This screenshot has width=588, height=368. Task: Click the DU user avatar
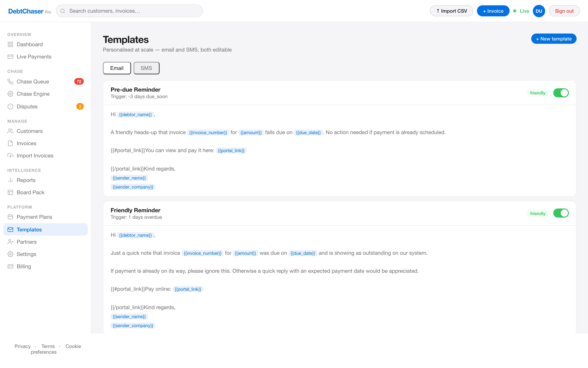[539, 11]
